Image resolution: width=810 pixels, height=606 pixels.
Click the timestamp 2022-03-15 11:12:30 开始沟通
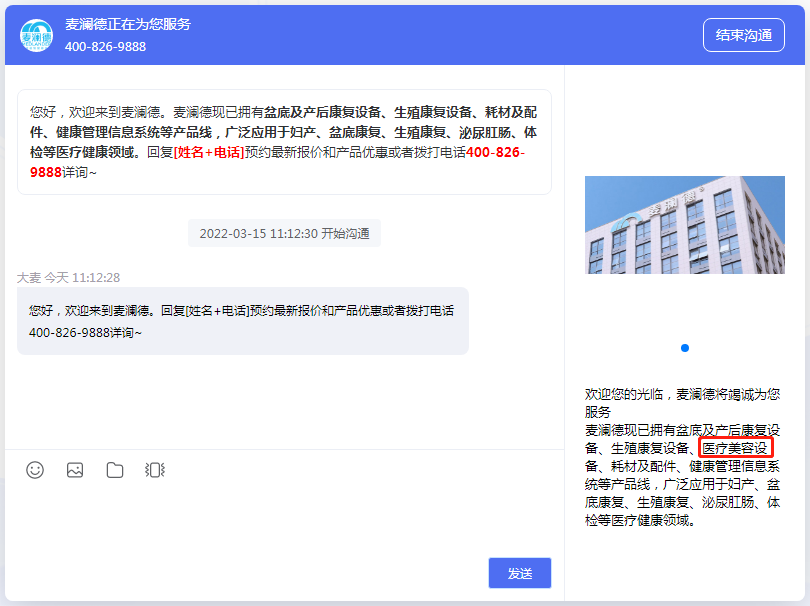[284, 234]
